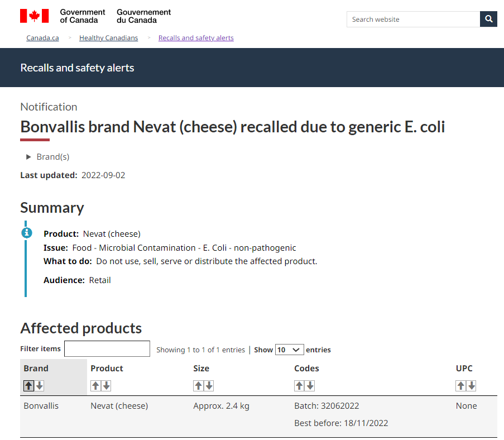Sort UPC column ascending arrow
504x440 pixels.
pyautogui.click(x=460, y=385)
